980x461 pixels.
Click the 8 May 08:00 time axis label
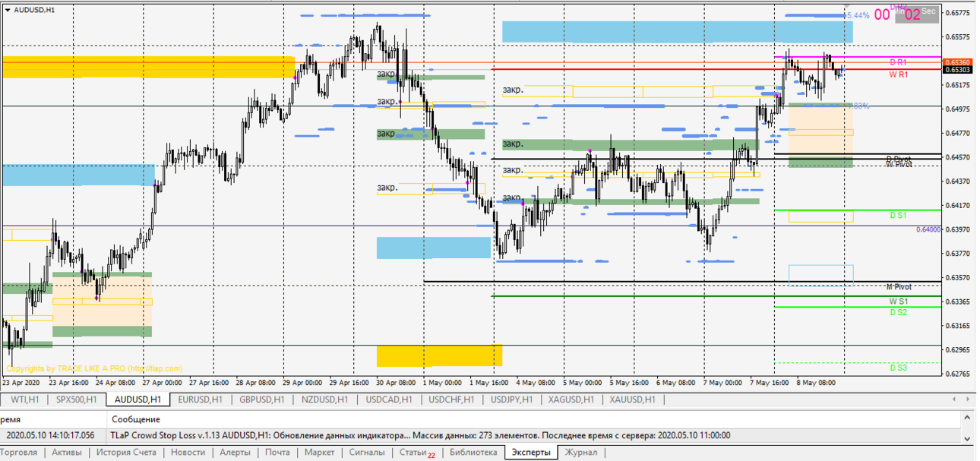817,383
